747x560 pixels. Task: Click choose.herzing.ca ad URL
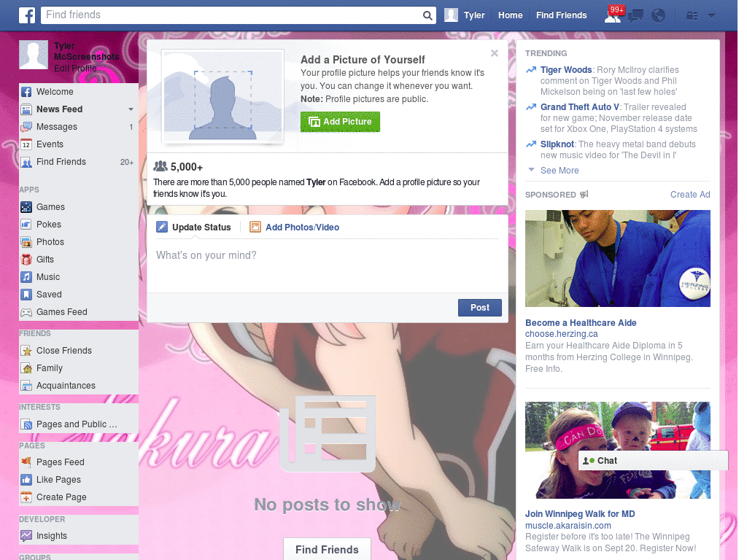[561, 334]
